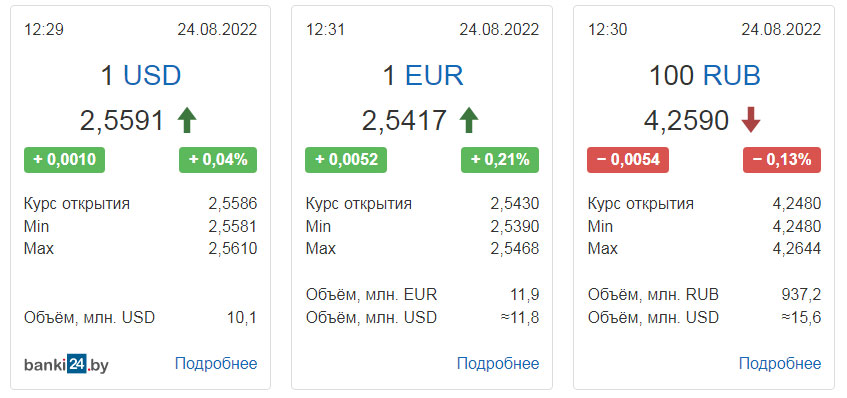Click the 2,5591 USD rate value
The height and width of the screenshot is (398, 847).
[122, 121]
